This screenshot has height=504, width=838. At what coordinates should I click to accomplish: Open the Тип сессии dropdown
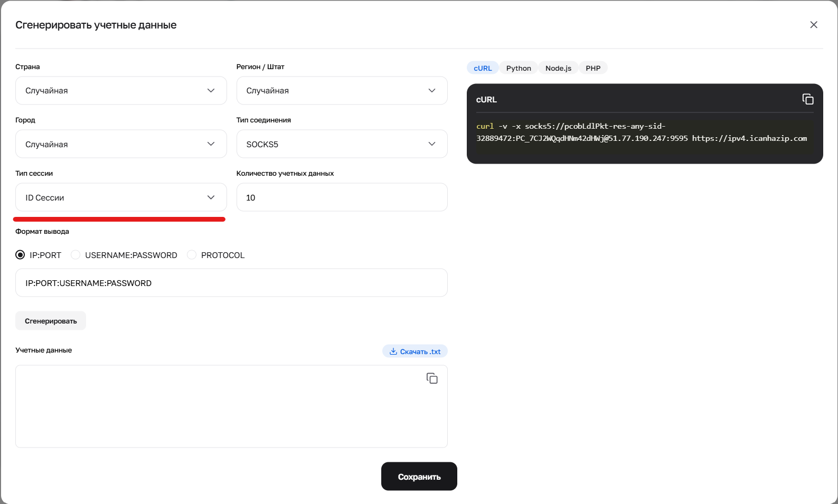[x=121, y=197]
